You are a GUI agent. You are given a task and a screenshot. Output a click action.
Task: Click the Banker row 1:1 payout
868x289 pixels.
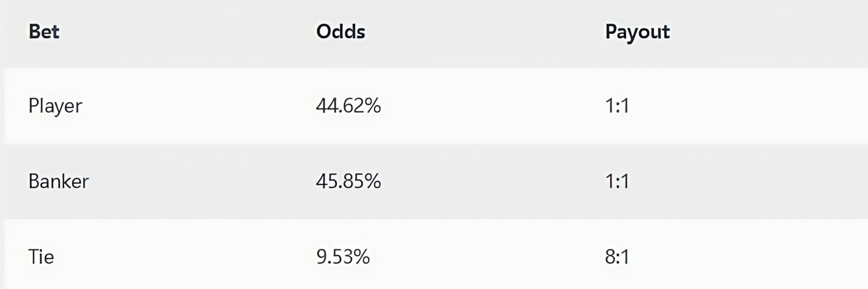point(617,181)
